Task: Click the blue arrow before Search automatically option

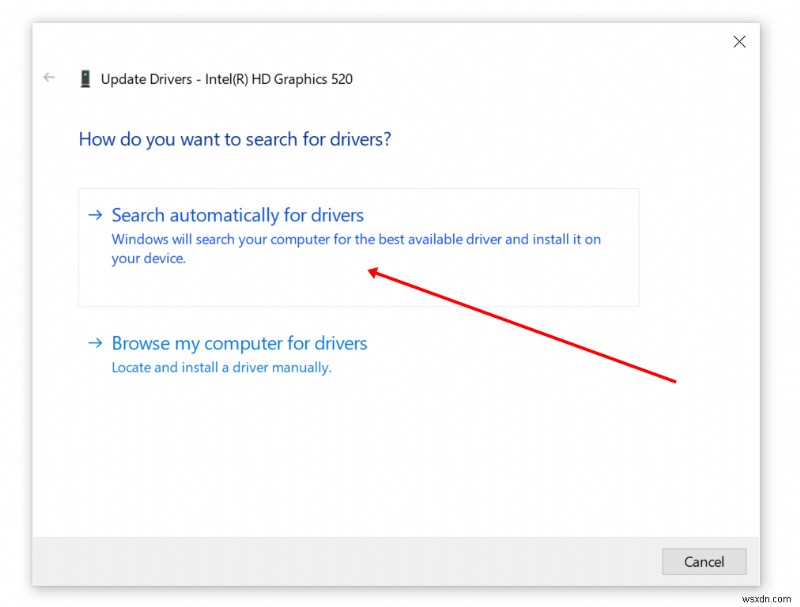Action: (x=95, y=214)
